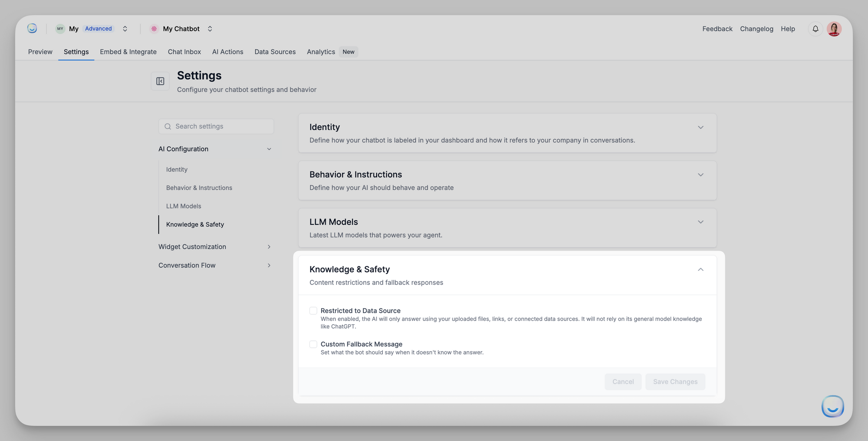Click the Knowledge & Safety card heading
868x441 pixels.
point(350,270)
